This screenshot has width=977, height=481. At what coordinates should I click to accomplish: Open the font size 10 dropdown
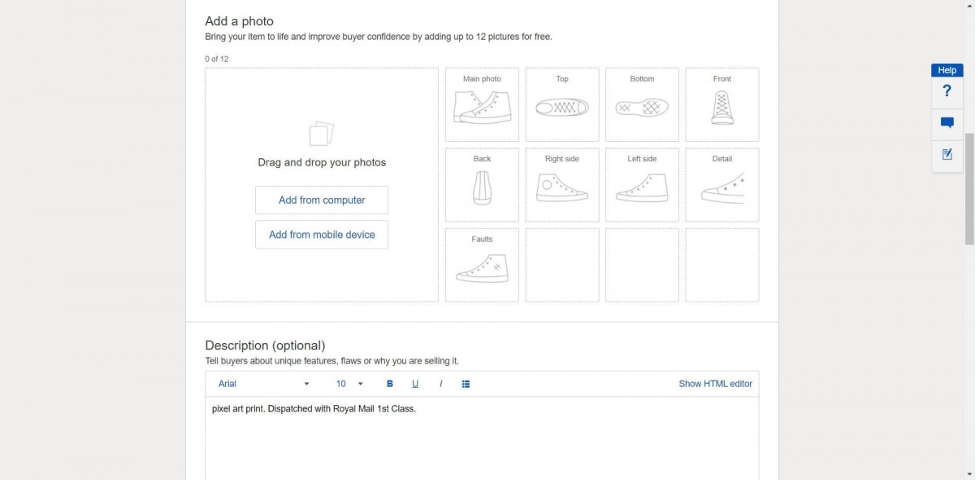(349, 384)
